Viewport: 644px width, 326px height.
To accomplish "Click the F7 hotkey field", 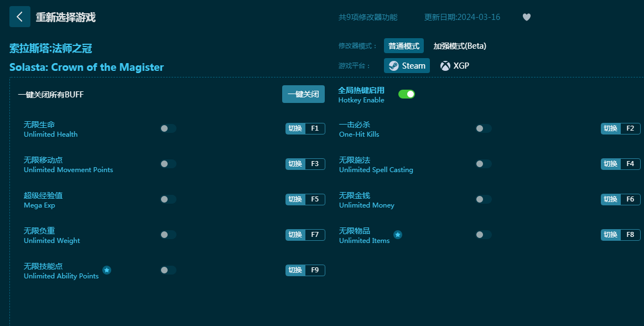I will 315,235.
